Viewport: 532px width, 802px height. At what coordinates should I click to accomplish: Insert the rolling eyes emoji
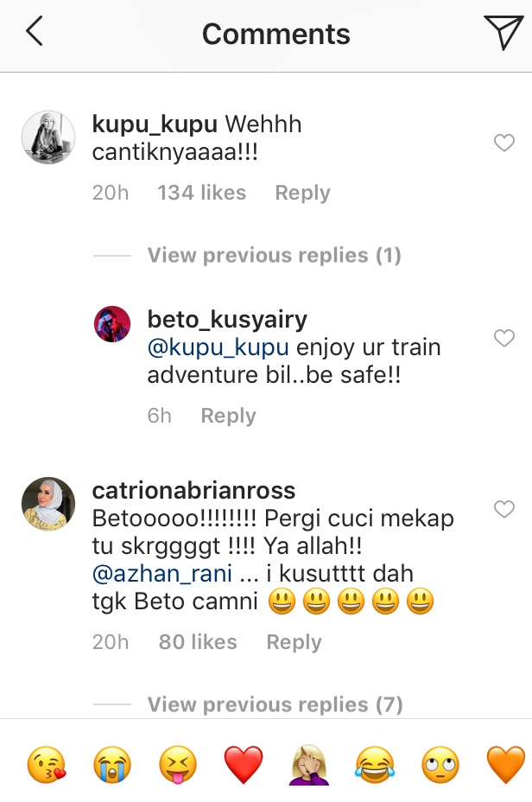coord(440,765)
